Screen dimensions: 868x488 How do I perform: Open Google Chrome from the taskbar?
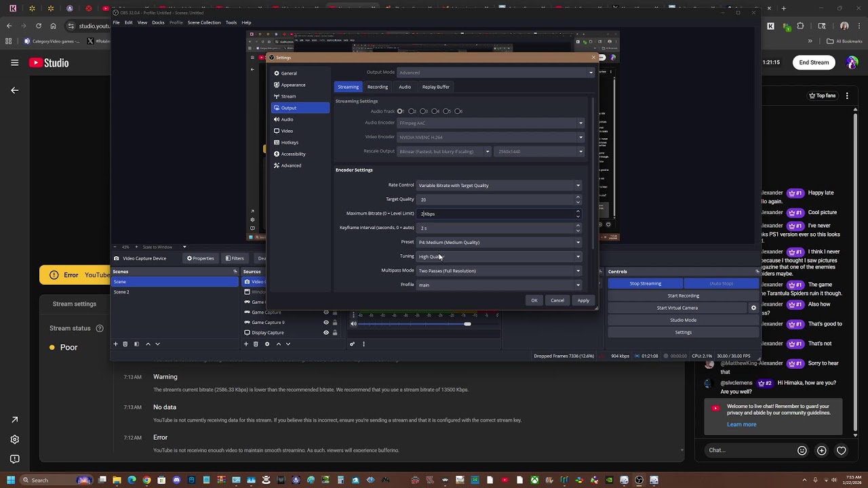coord(146,481)
